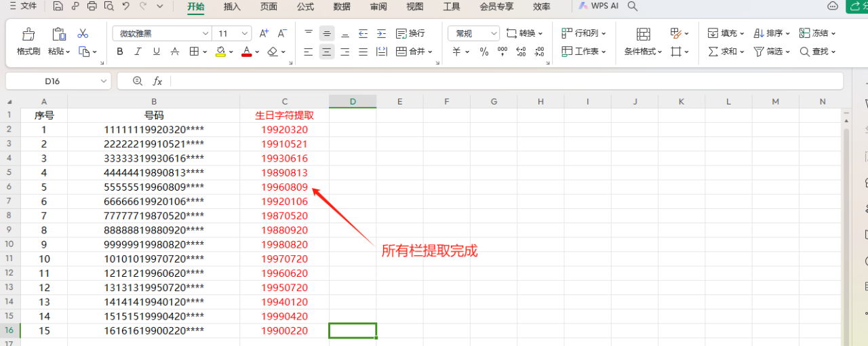Toggle justify alignment
Viewport: 868px width, 346px height.
(x=363, y=52)
